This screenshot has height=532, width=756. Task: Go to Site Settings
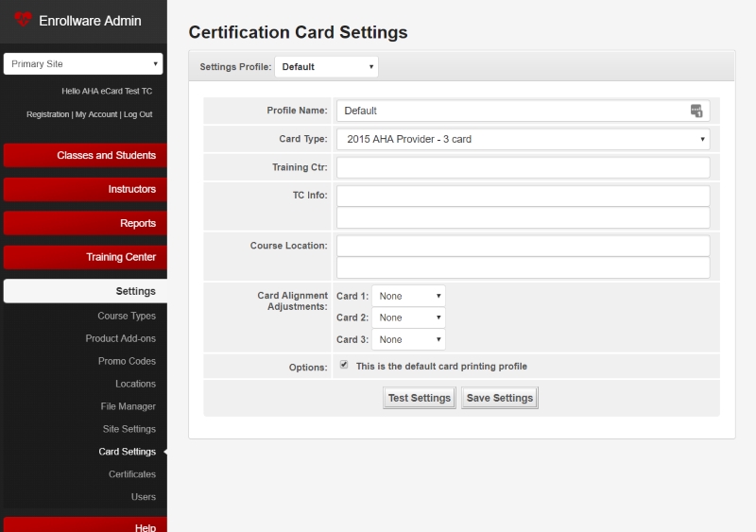coord(129,429)
